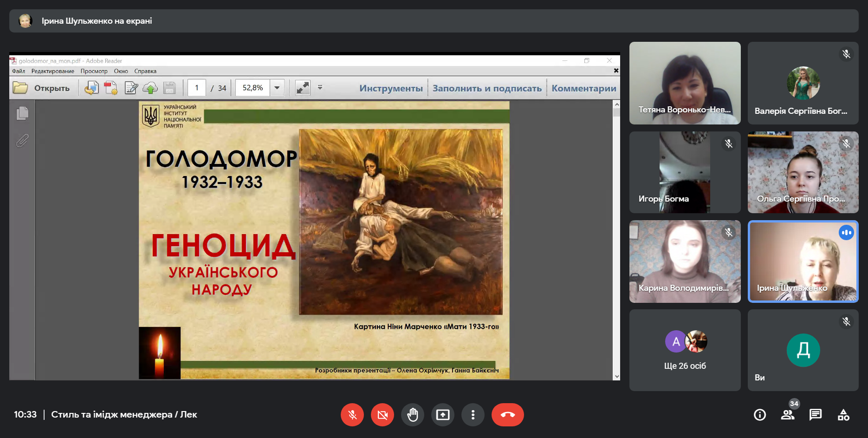Select Валерія Сергіївна participant tile
The height and width of the screenshot is (438, 868).
803,83
